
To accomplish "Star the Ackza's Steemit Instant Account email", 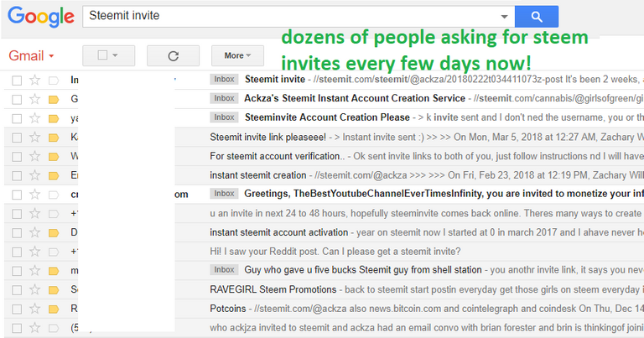I will (x=34, y=99).
